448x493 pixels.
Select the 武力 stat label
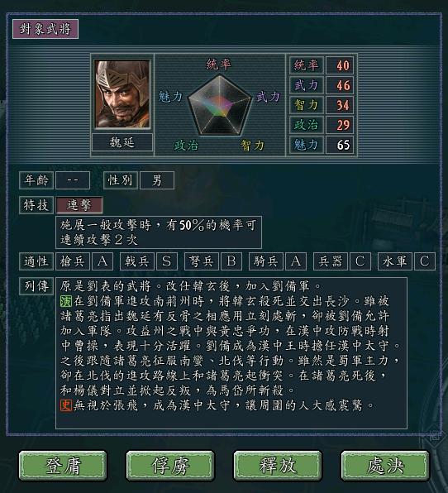307,85
